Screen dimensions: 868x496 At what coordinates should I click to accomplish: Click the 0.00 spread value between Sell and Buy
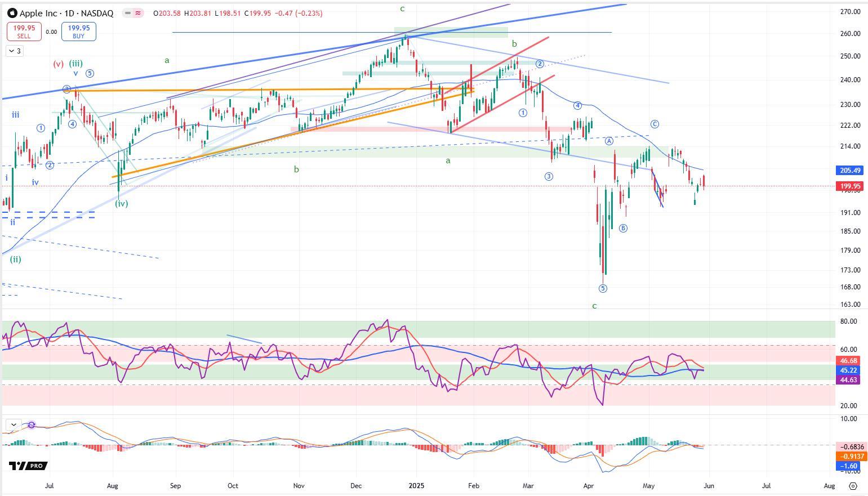pos(51,32)
